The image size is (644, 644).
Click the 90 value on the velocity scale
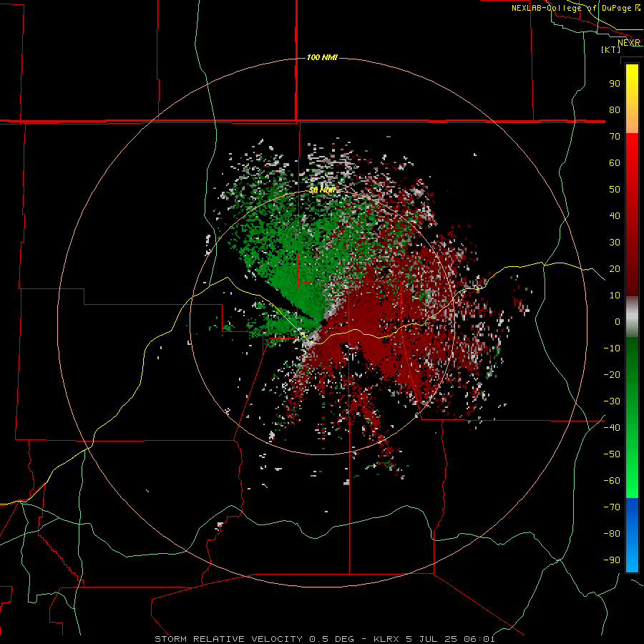(615, 84)
